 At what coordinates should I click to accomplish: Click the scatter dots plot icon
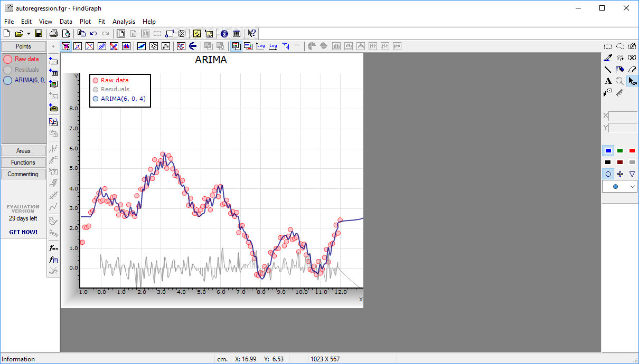point(154,46)
